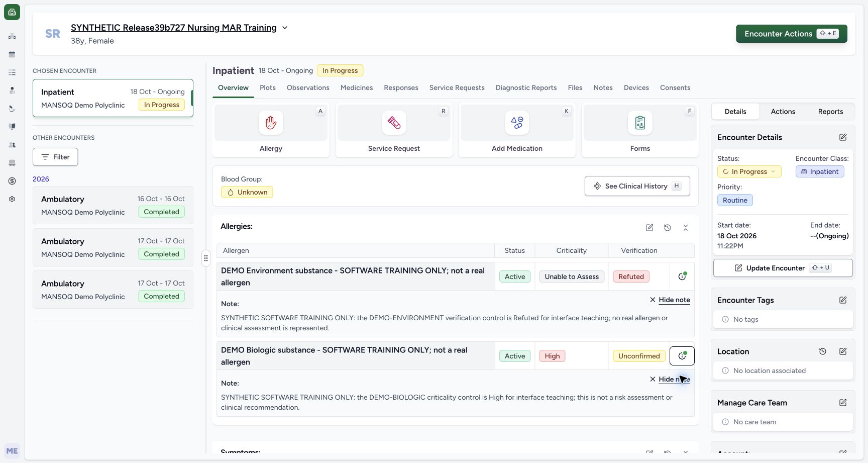Switch to the Overview tab
This screenshot has height=463, width=868.
pos(233,87)
